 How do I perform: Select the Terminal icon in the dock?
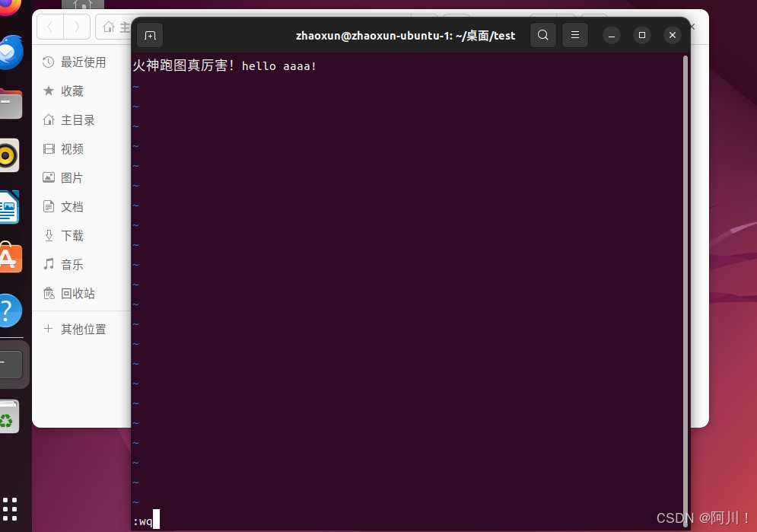click(x=11, y=365)
